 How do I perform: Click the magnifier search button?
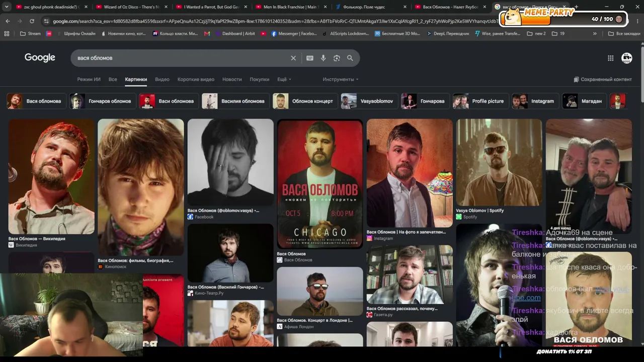[x=350, y=58]
